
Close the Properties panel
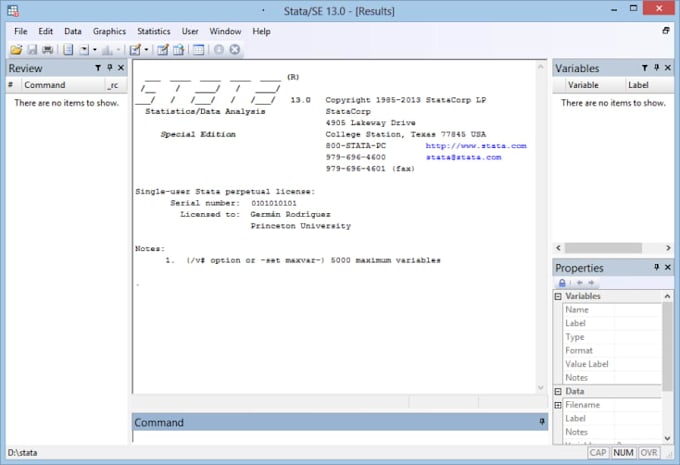(x=668, y=267)
